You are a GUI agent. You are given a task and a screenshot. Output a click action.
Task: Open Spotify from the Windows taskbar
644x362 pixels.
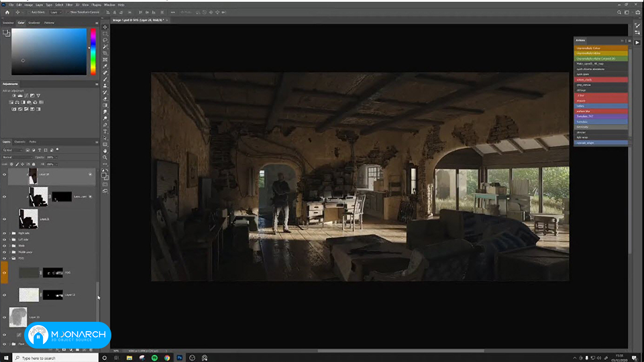pos(154,358)
